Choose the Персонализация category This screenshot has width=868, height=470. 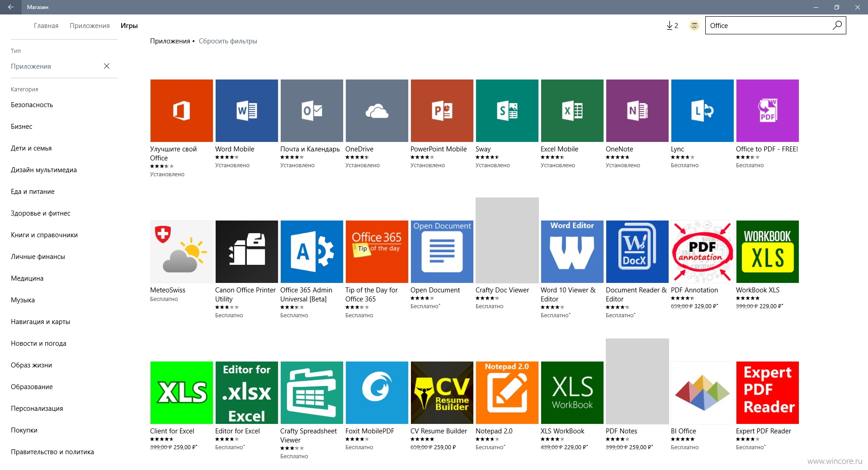click(37, 409)
